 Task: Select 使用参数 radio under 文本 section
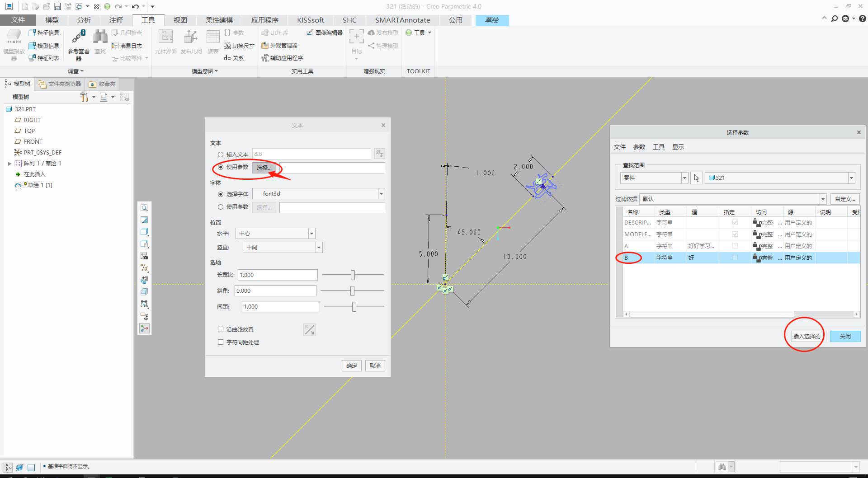(x=221, y=167)
